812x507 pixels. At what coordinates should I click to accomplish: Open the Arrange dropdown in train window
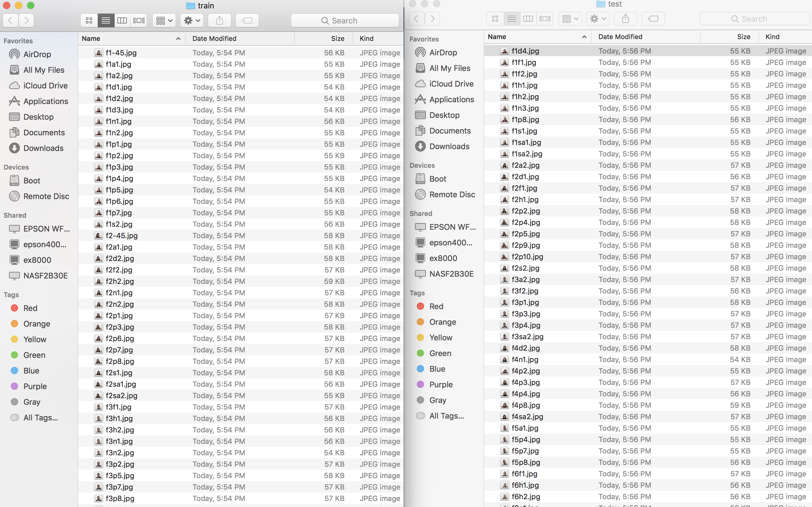click(164, 20)
